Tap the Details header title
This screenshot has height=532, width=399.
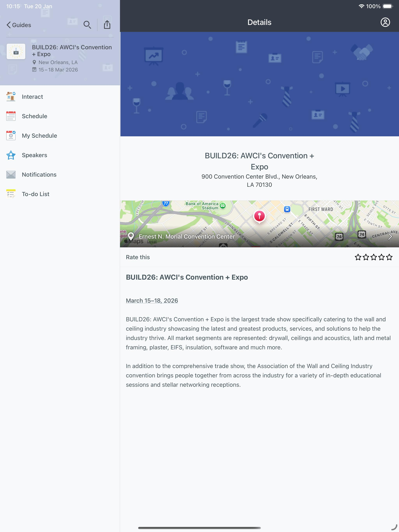[260, 22]
